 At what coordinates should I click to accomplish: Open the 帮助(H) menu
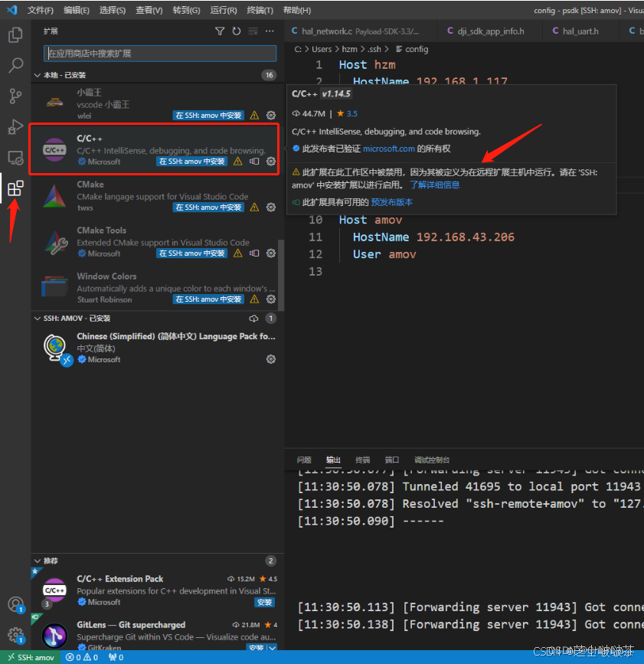[297, 10]
